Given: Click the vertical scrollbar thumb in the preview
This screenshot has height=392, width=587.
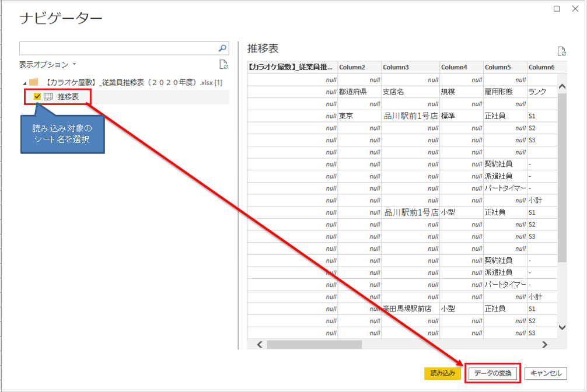Looking at the screenshot, I should point(562,175).
